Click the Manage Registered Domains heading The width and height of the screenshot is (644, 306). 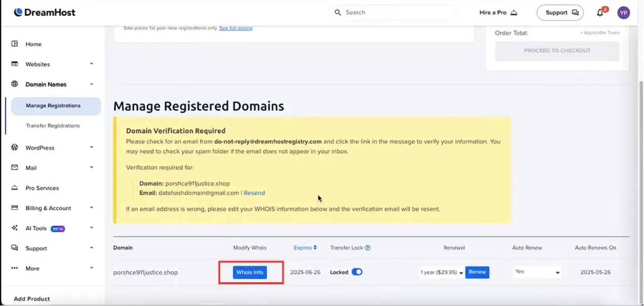pos(199,106)
